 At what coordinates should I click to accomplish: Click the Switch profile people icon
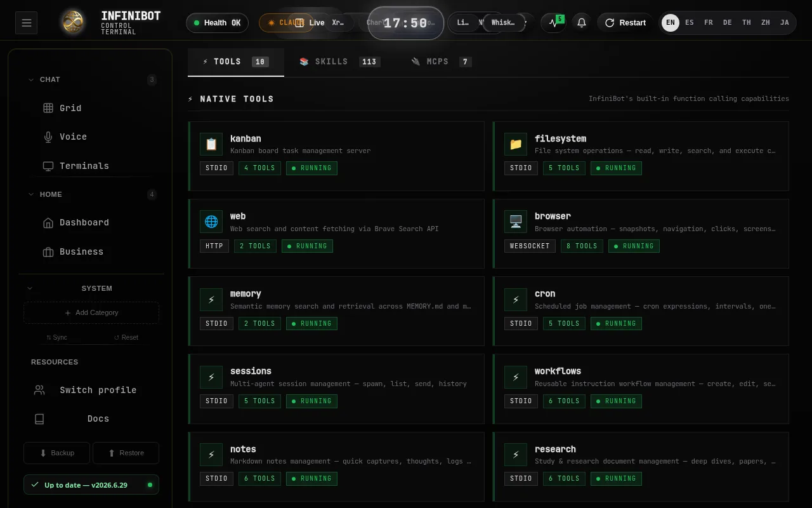click(39, 390)
